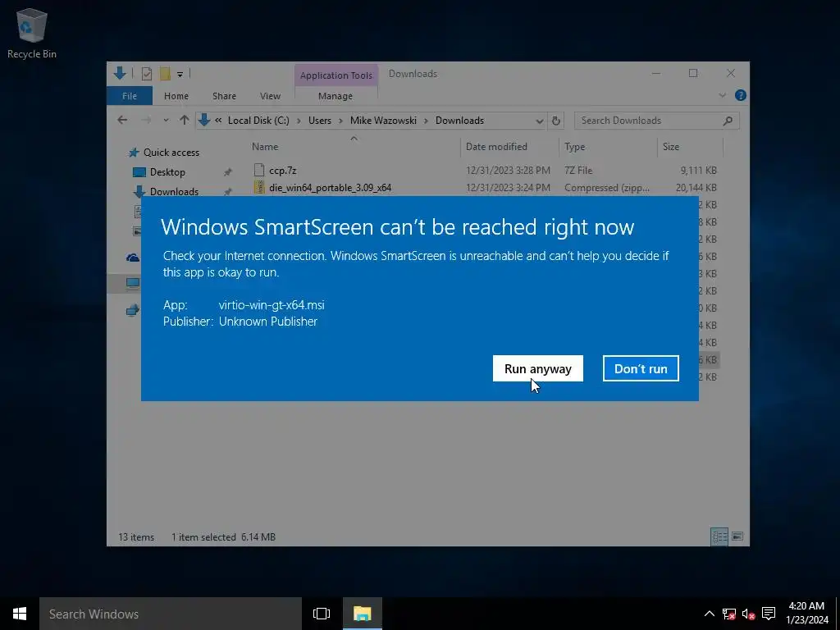The height and width of the screenshot is (630, 840).
Task: Click the ccp.7z file icon
Action: tap(258, 170)
